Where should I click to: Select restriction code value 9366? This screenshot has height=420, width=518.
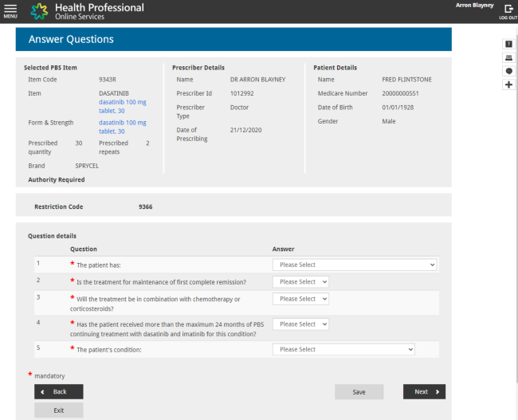(145, 207)
